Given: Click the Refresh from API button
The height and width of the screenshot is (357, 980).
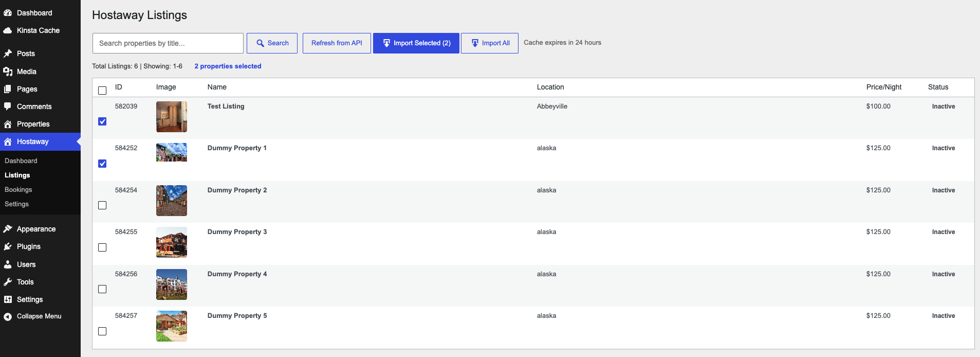Looking at the screenshot, I should coord(337,43).
